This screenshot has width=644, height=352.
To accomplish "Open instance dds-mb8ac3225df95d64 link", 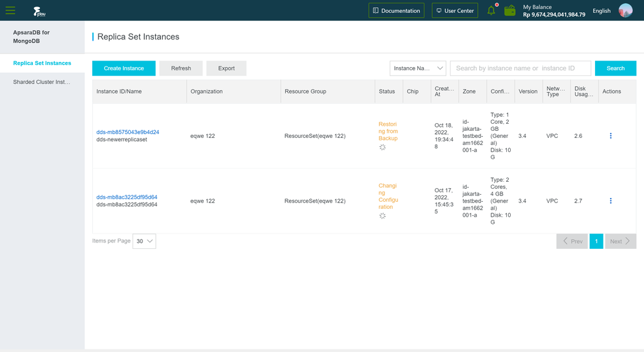I will tap(127, 197).
